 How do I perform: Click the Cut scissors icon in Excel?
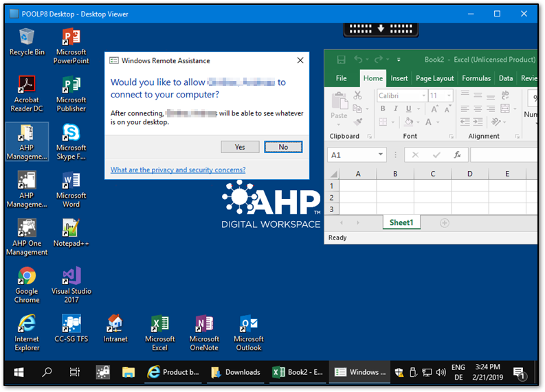pos(357,95)
